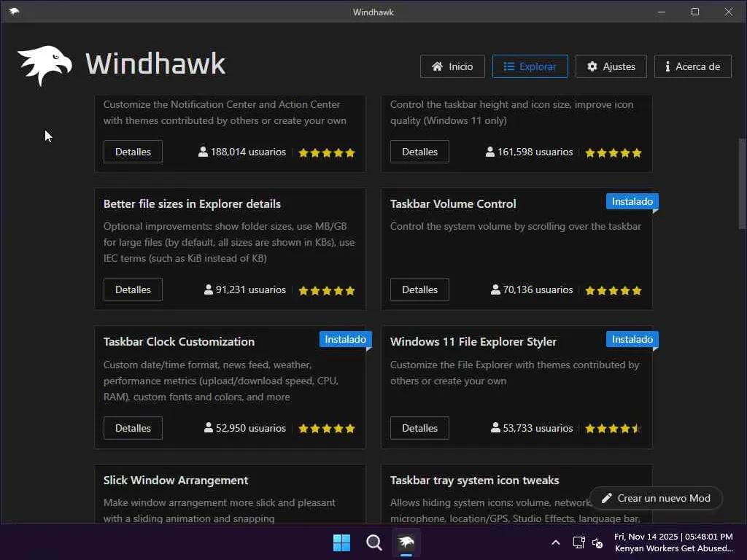This screenshot has width=747, height=560.
Task: Click the Windhawk taskbar app icon
Action: (x=406, y=542)
